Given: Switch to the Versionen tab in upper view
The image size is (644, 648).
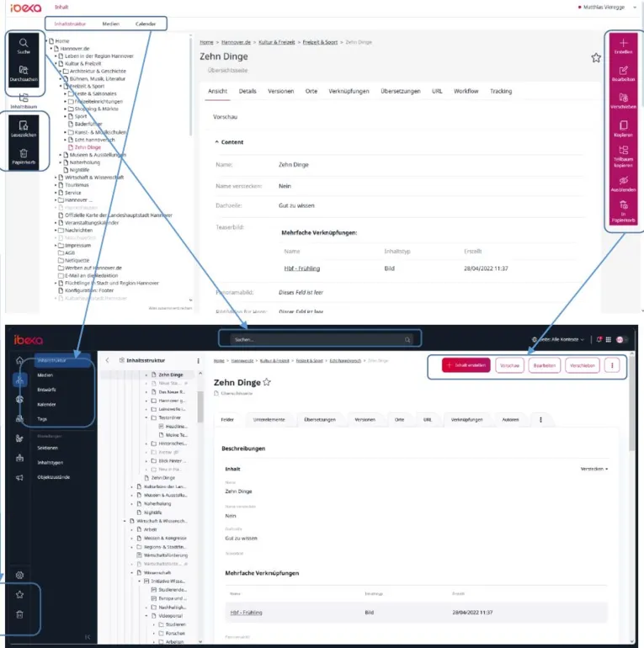Looking at the screenshot, I should click(x=280, y=91).
